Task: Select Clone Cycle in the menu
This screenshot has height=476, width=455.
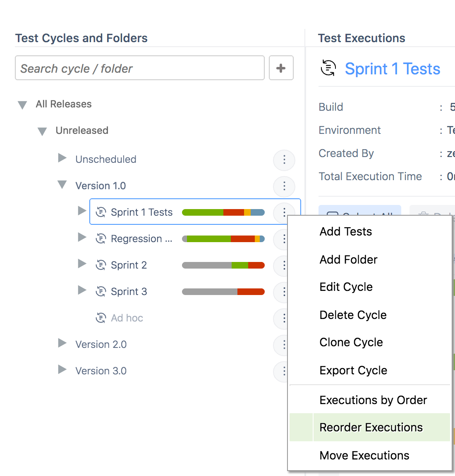Action: coord(351,342)
